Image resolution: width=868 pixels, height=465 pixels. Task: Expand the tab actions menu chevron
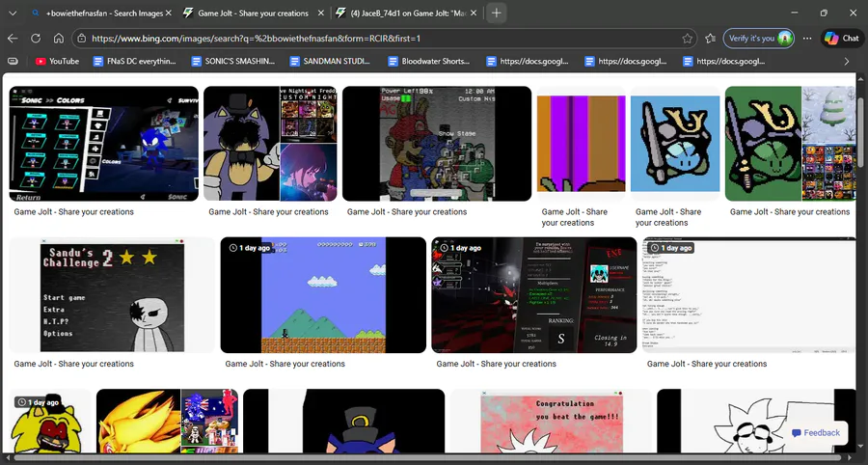[x=14, y=13]
